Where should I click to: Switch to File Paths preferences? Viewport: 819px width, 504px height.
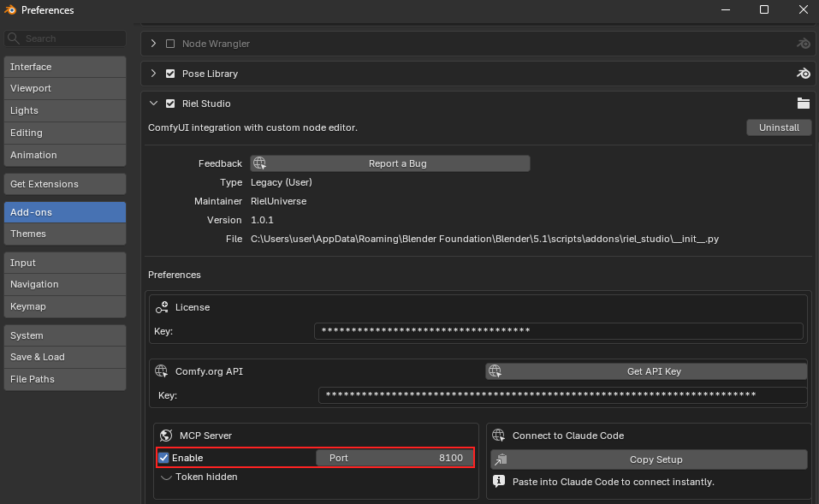click(x=65, y=379)
